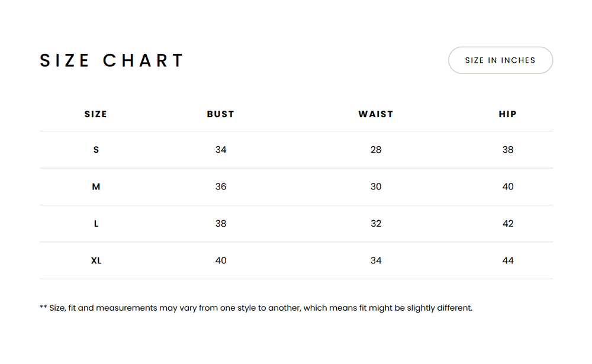Click waist value 28 for size S
The image size is (592, 364).
(376, 150)
